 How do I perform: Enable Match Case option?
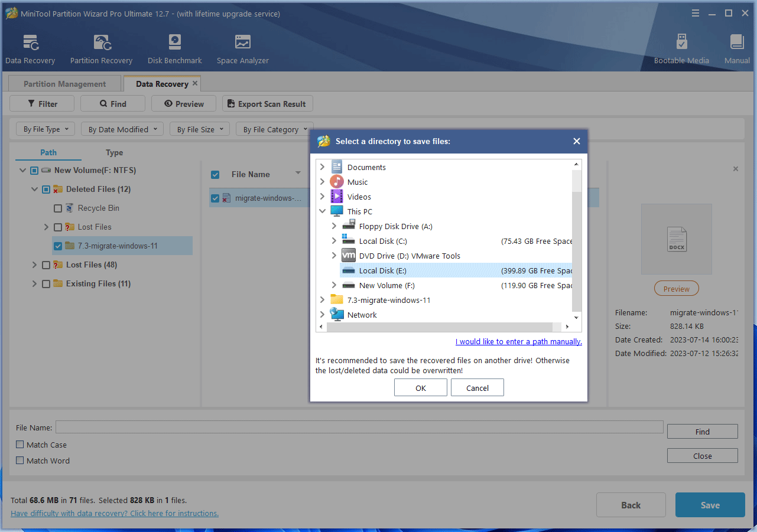[x=20, y=445]
